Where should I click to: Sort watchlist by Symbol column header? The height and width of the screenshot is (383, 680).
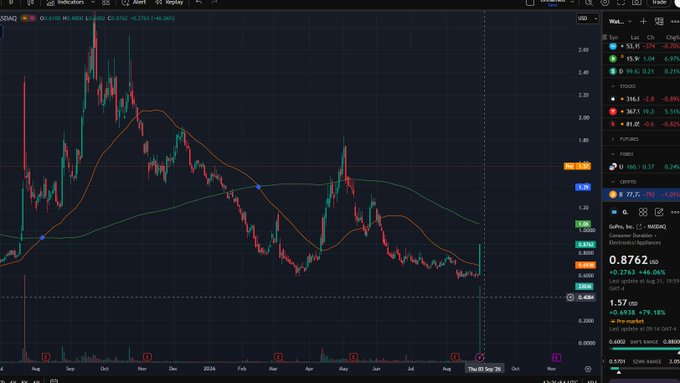[x=614, y=37]
